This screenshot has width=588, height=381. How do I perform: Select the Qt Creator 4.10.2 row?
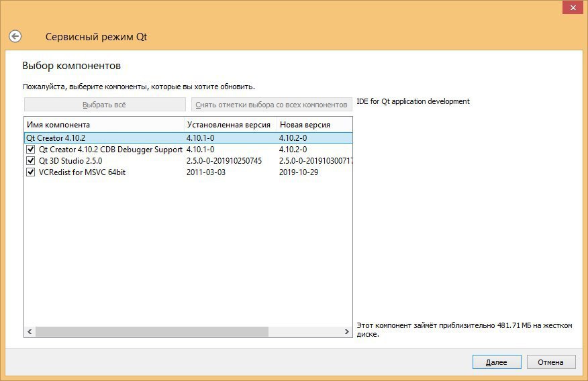pyautogui.click(x=188, y=138)
